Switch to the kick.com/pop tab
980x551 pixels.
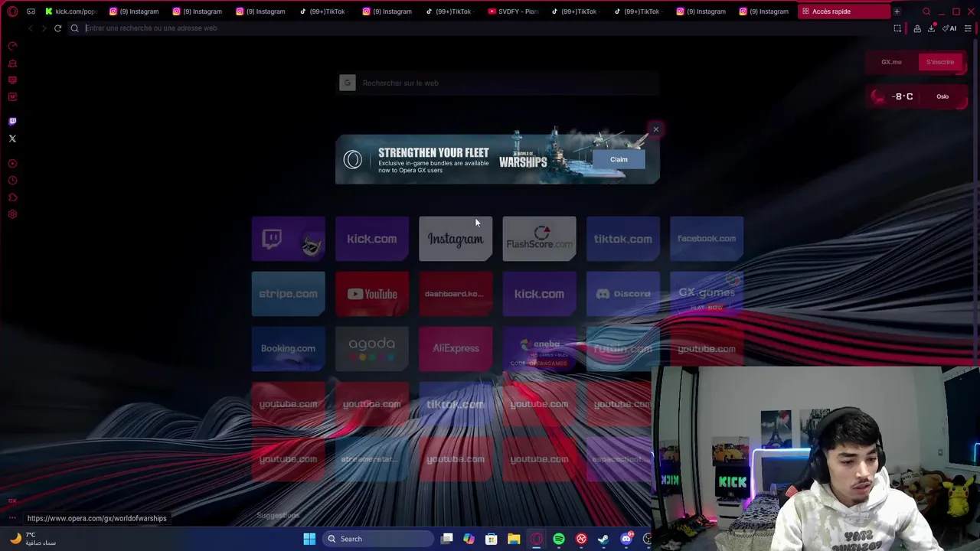[x=71, y=11]
